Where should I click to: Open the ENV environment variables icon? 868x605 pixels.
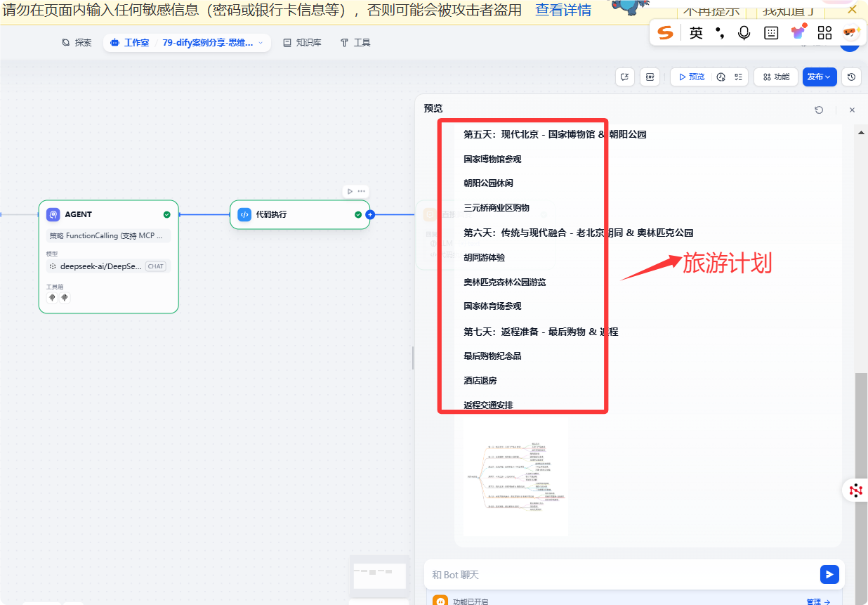(x=650, y=77)
